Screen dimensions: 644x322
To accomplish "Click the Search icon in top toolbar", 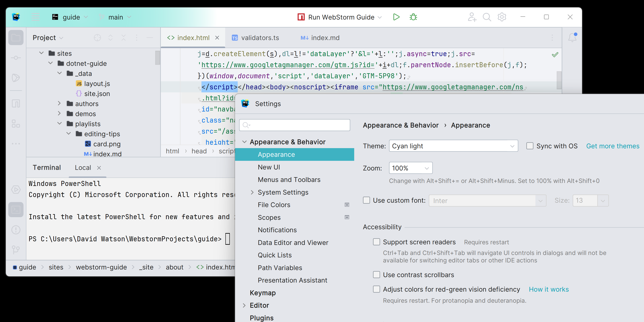I will click(x=487, y=17).
